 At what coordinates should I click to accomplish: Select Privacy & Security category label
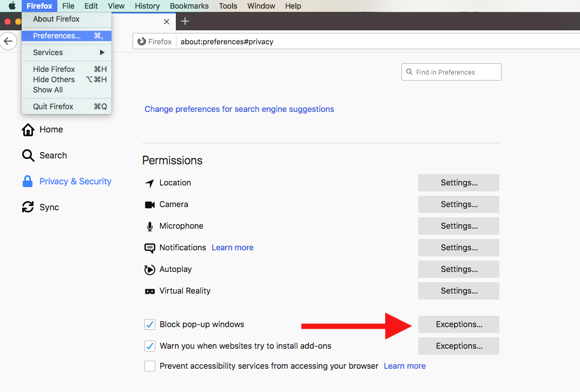click(x=75, y=181)
